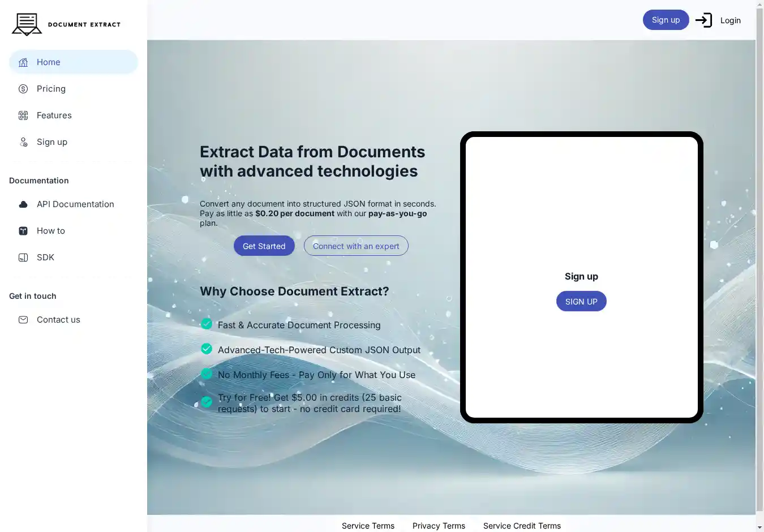The image size is (764, 532).
Task: Click the Login arrow icon in header
Action: [x=703, y=20]
